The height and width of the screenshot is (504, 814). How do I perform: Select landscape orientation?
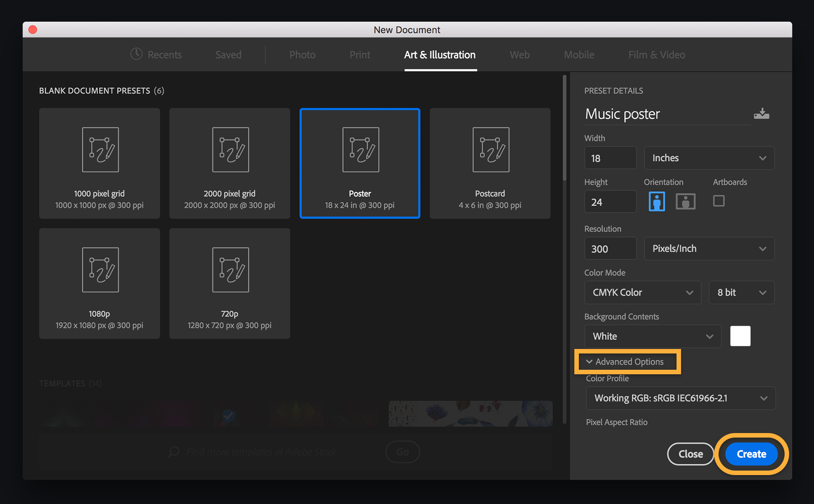(x=686, y=201)
